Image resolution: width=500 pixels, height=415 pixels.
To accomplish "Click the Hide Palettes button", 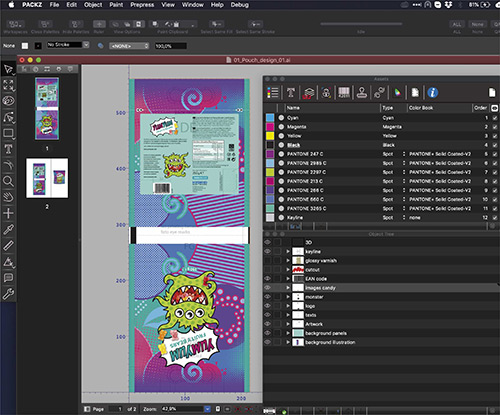I will 75,24.
